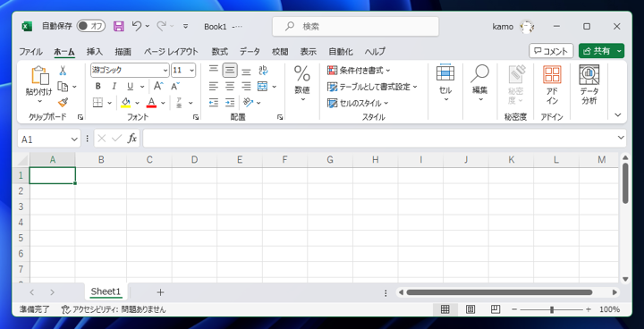The height and width of the screenshot is (329, 644).
Task: Switch to Page Break Preview
Action: pos(496,309)
